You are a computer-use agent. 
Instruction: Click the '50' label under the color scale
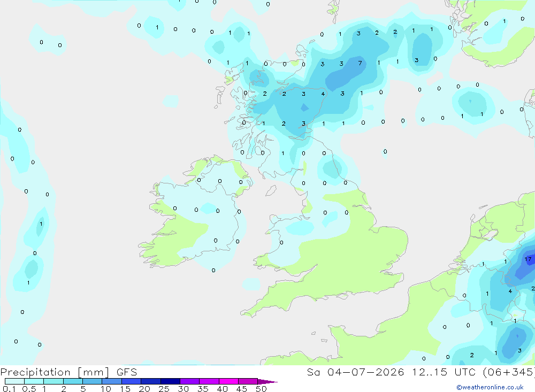pos(261,389)
